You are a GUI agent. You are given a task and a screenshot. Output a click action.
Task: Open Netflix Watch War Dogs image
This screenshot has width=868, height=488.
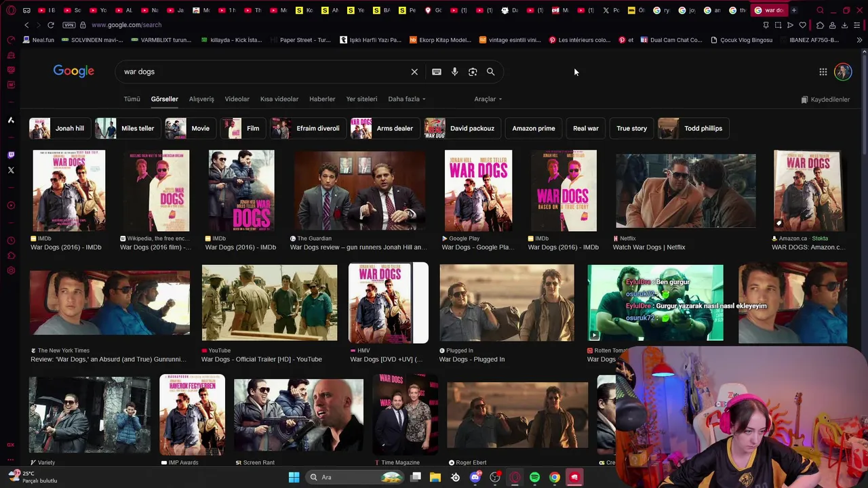pyautogui.click(x=686, y=191)
